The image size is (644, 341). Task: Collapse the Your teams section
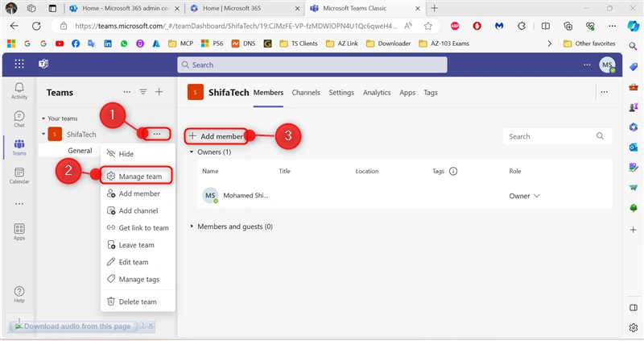coord(43,119)
